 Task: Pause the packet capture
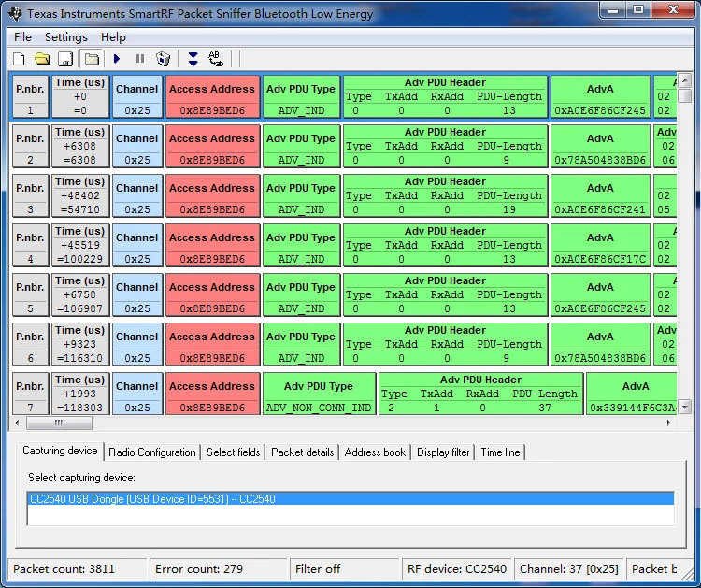click(140, 59)
